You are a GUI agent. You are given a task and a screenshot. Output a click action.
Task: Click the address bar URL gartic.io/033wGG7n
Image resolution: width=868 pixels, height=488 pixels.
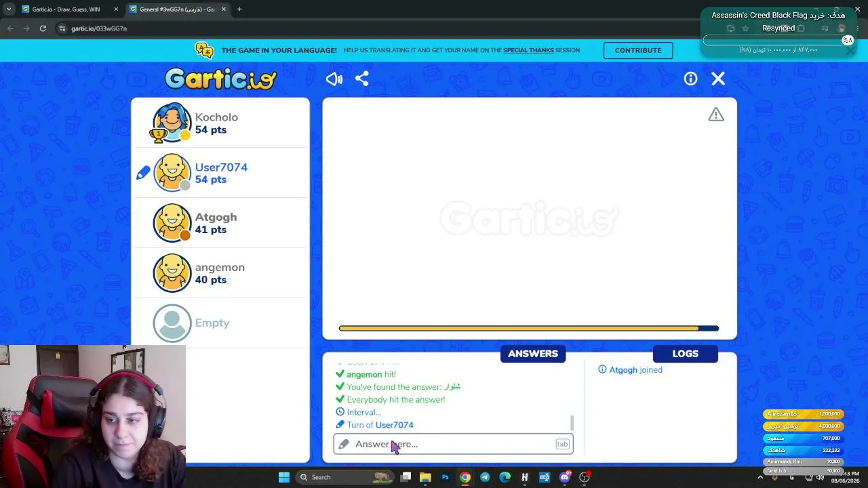(x=99, y=28)
